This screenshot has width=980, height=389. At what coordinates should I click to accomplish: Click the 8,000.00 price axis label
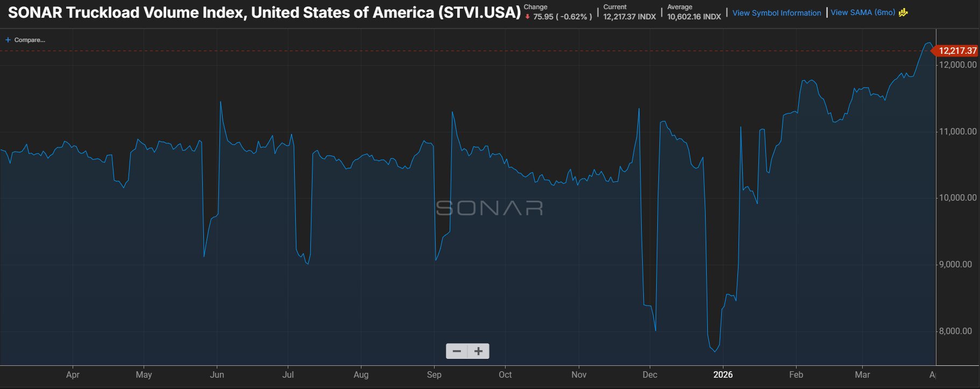(955, 331)
